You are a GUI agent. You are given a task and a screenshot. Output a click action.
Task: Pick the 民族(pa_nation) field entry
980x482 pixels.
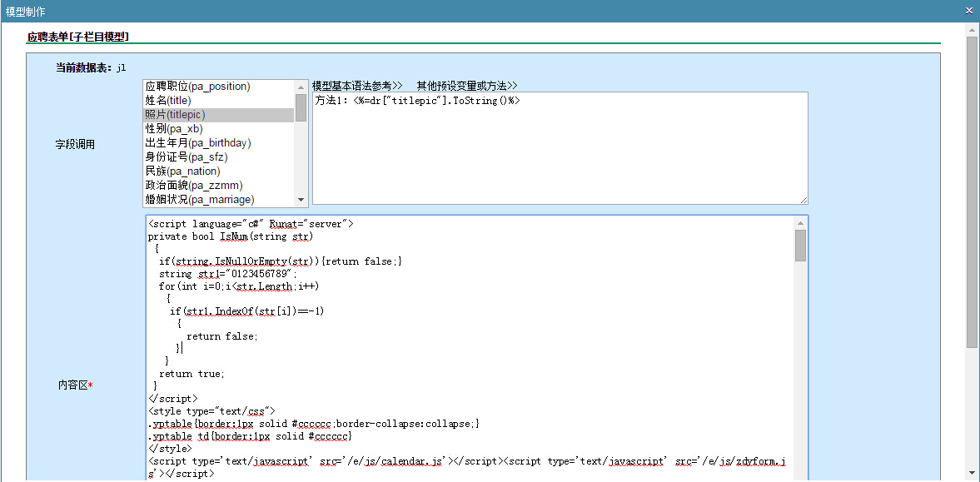click(x=183, y=171)
